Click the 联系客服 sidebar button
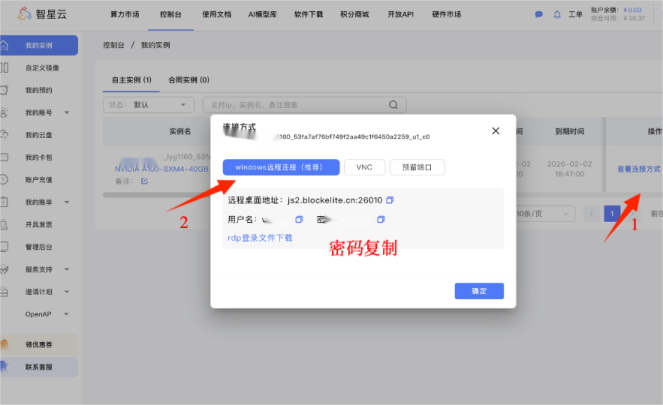 tap(39, 367)
